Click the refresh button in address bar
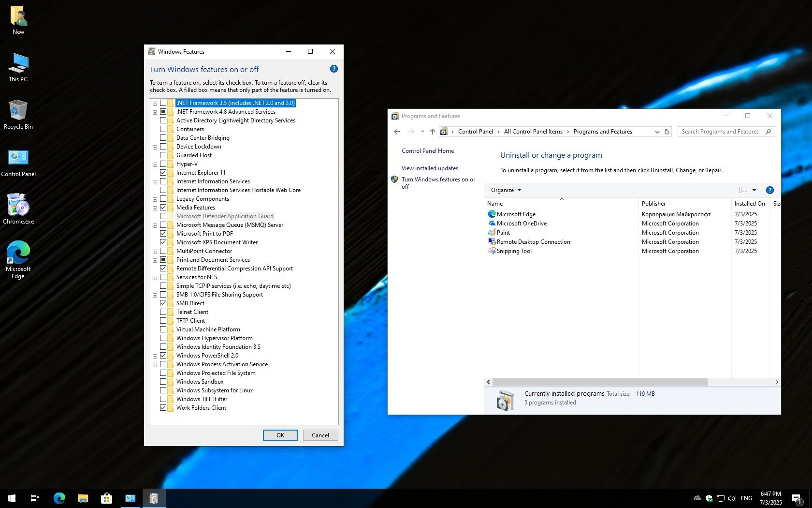The width and height of the screenshot is (812, 508). point(667,132)
